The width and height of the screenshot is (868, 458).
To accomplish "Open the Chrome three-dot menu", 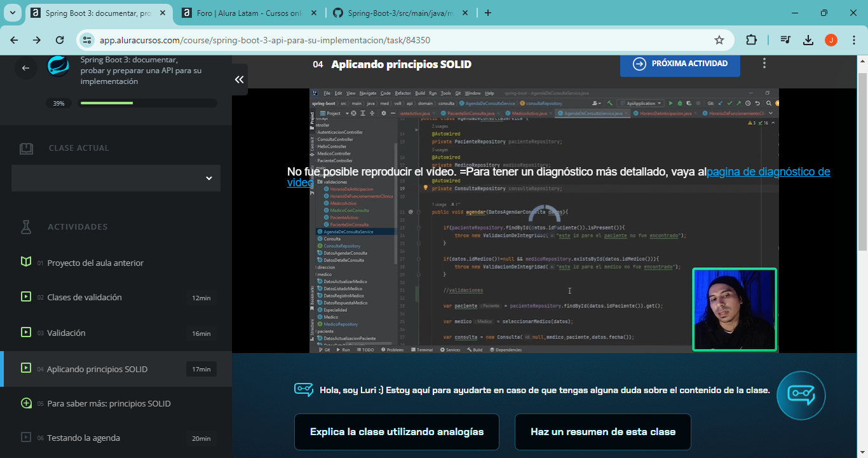I will tap(853, 40).
